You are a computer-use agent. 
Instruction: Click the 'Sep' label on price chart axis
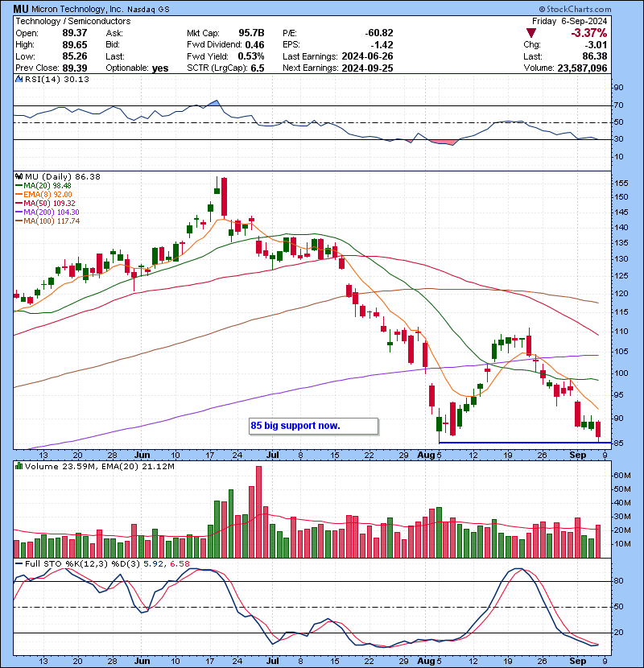tap(578, 455)
